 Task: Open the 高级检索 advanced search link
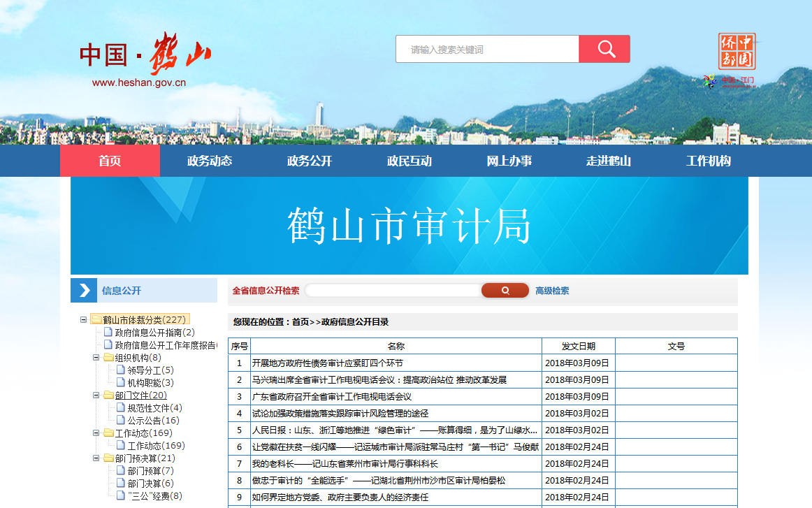click(x=552, y=291)
